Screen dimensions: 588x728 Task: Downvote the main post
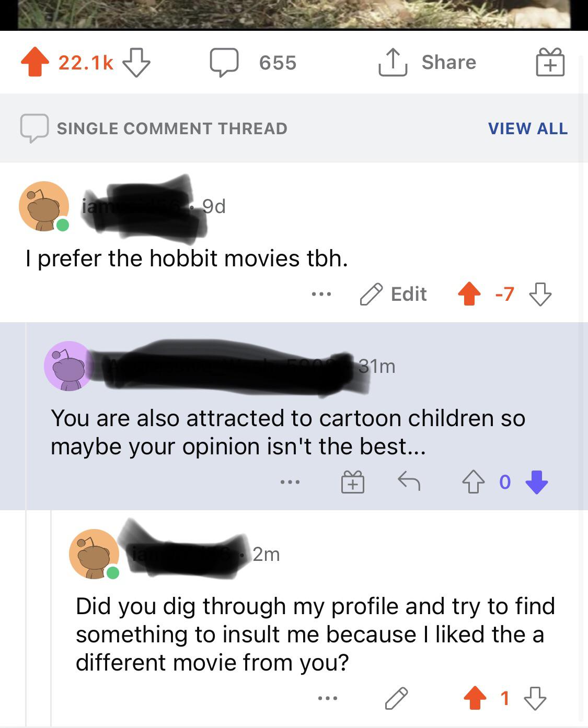pos(136,63)
